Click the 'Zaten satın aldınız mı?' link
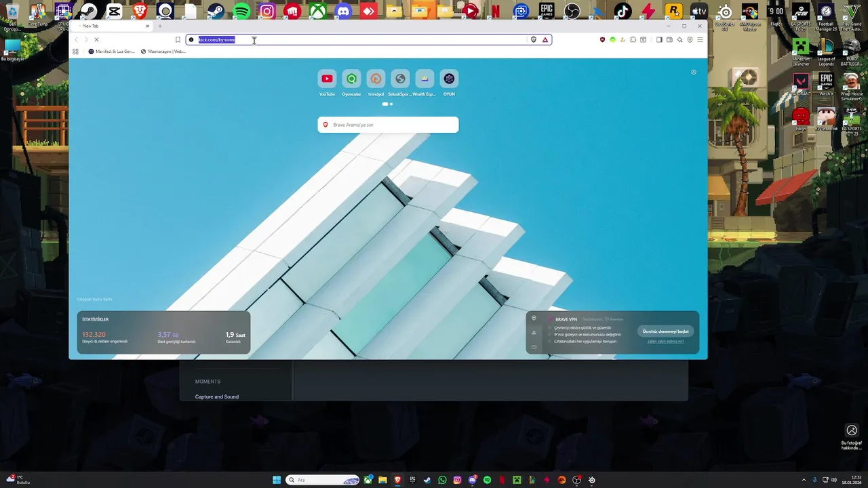Image resolution: width=868 pixels, height=488 pixels. [x=665, y=341]
